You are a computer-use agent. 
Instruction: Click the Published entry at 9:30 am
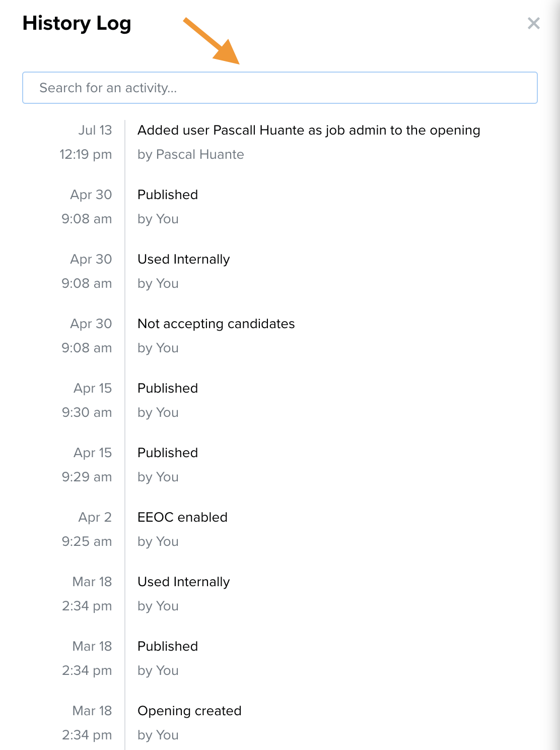[x=168, y=388]
